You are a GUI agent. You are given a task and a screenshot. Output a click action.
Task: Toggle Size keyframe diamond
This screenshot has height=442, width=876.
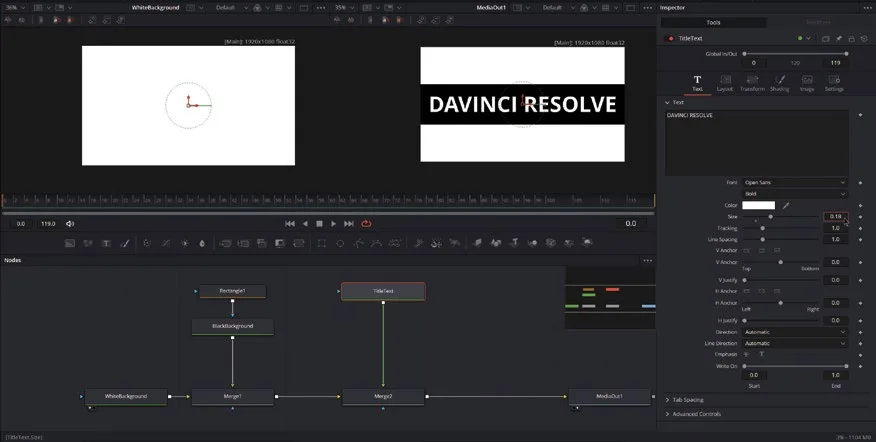[x=860, y=217]
